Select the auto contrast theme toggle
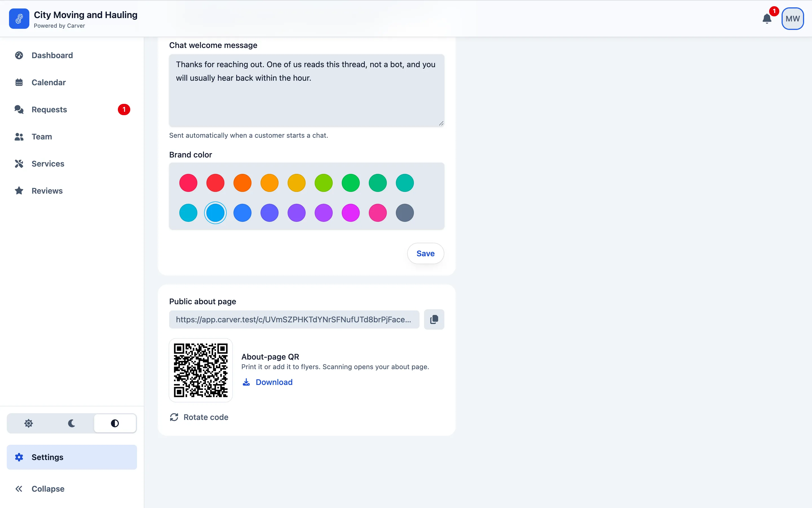Screen dimensions: 812x508 click(115, 423)
